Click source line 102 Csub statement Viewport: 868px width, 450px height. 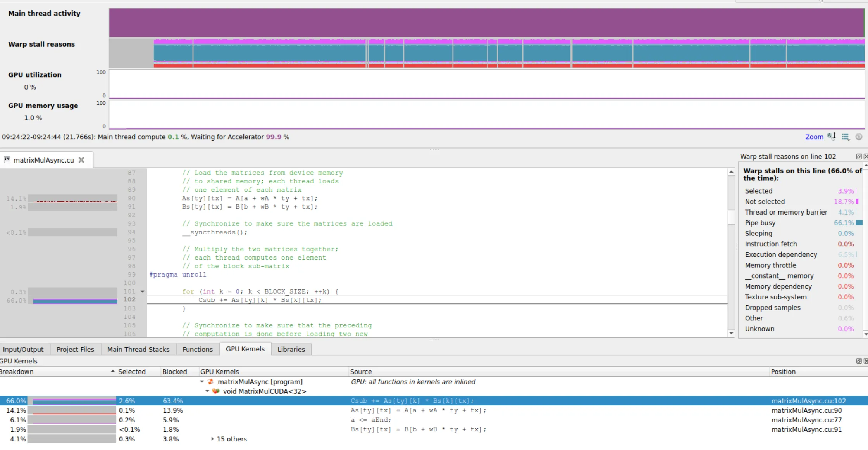click(260, 300)
